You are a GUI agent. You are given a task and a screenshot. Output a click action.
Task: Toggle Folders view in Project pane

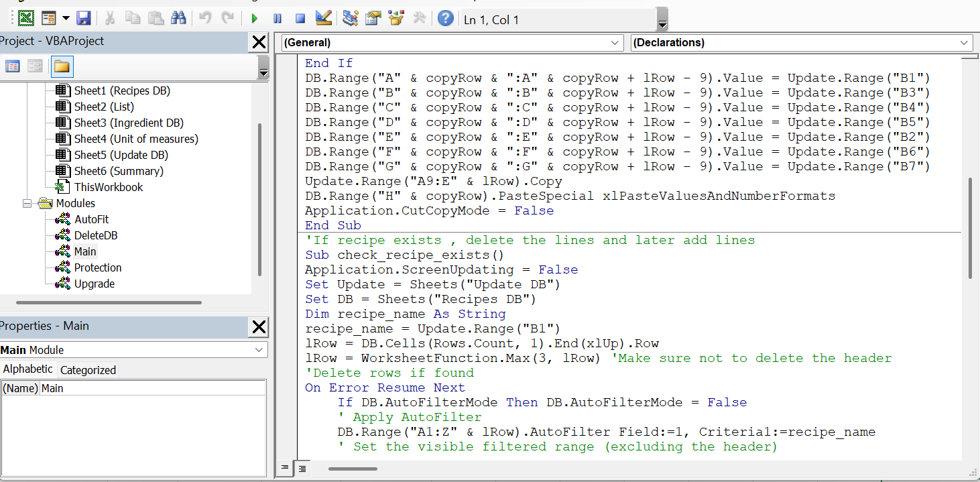coord(62,66)
